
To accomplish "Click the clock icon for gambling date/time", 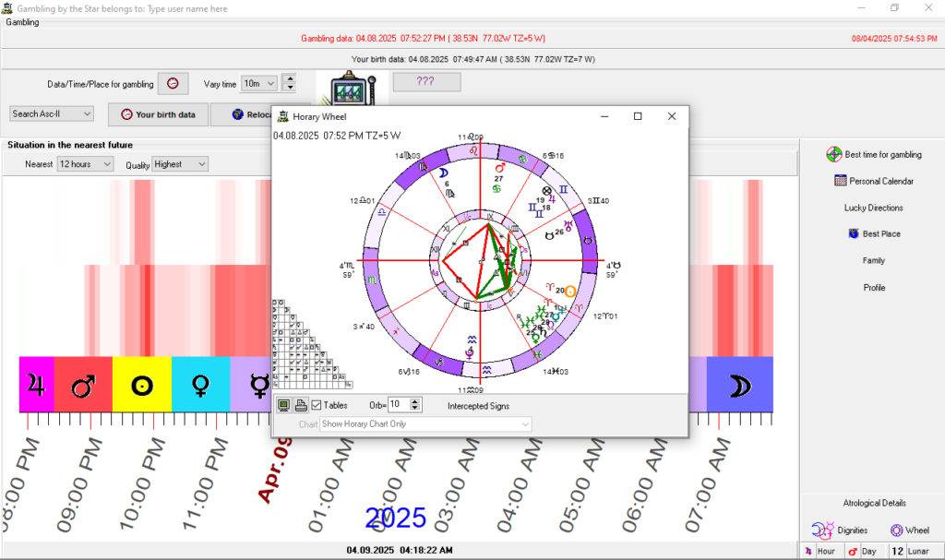I will [173, 84].
